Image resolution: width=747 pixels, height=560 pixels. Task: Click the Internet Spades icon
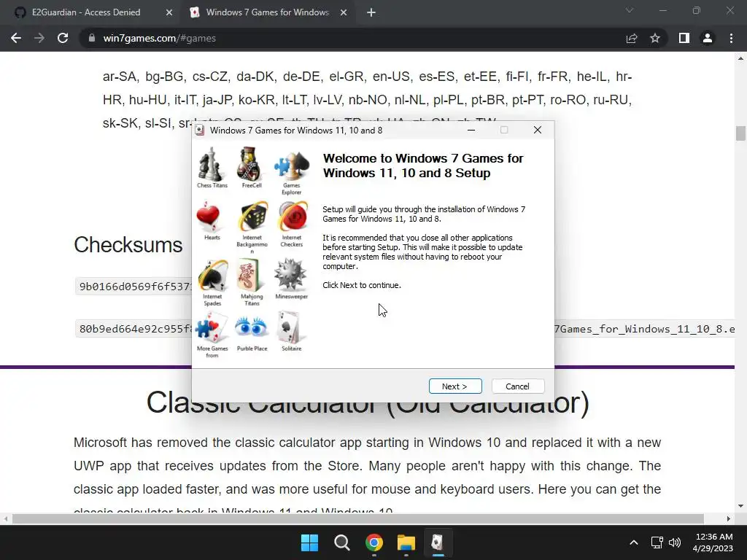(x=212, y=275)
